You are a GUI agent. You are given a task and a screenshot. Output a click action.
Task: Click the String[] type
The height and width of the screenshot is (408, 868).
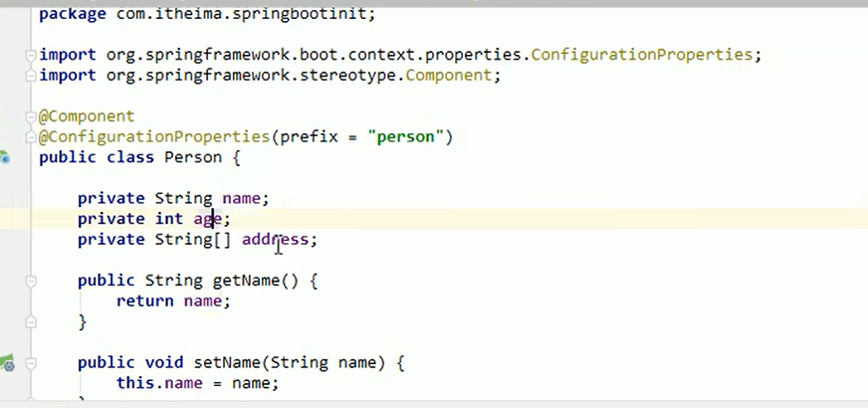(x=193, y=239)
